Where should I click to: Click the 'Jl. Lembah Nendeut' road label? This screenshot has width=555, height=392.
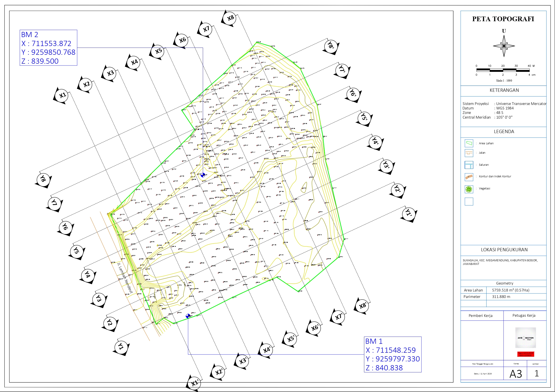point(125,278)
